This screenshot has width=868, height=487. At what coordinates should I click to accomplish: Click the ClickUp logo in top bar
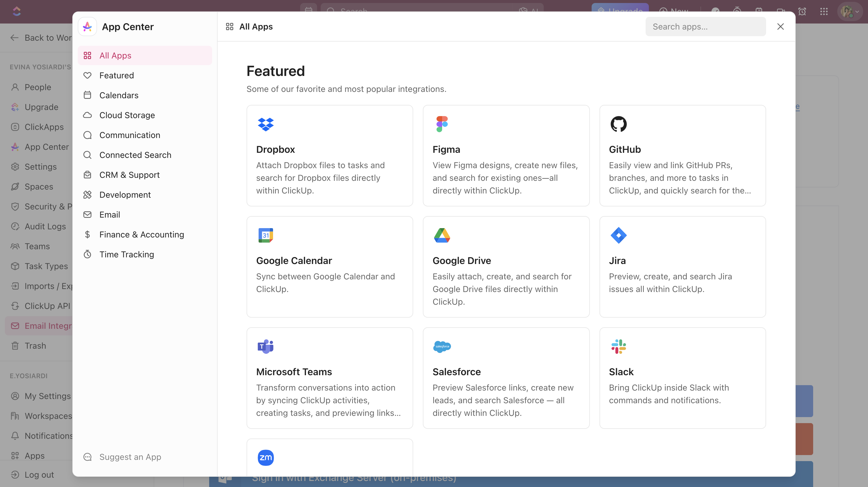coord(17,11)
